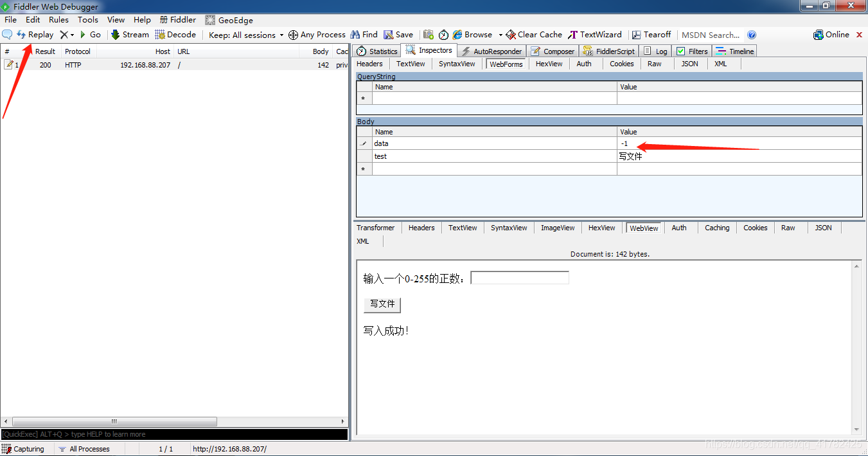Switch to the Composer tab
This screenshot has height=456, width=868.
point(553,51)
